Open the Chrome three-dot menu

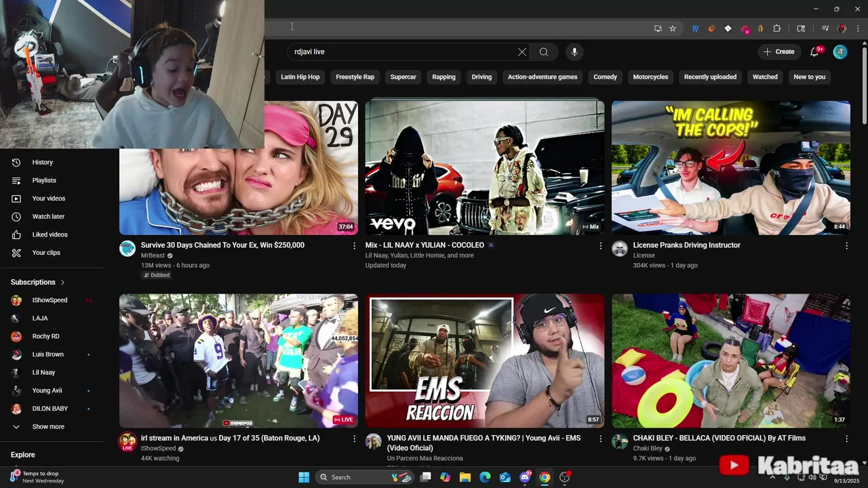pyautogui.click(x=859, y=28)
